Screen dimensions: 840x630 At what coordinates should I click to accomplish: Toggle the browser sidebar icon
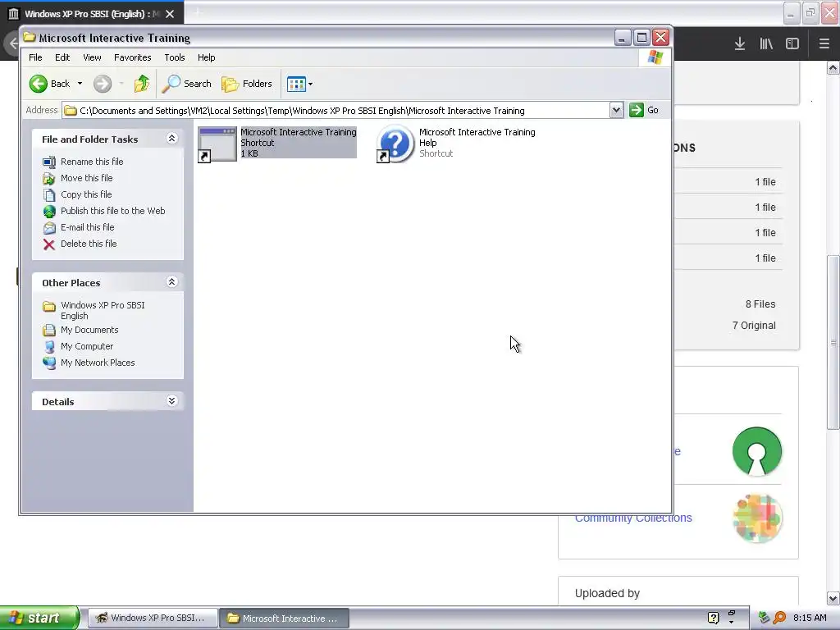tap(792, 44)
